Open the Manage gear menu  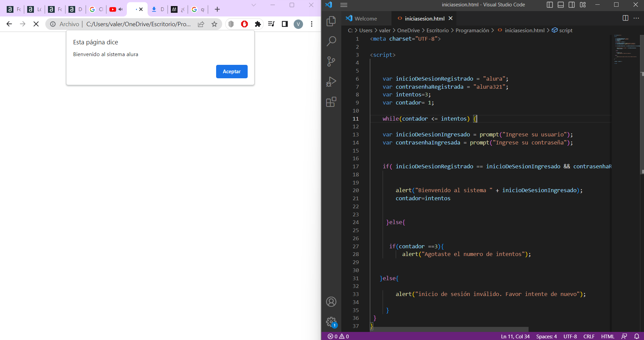[331, 322]
